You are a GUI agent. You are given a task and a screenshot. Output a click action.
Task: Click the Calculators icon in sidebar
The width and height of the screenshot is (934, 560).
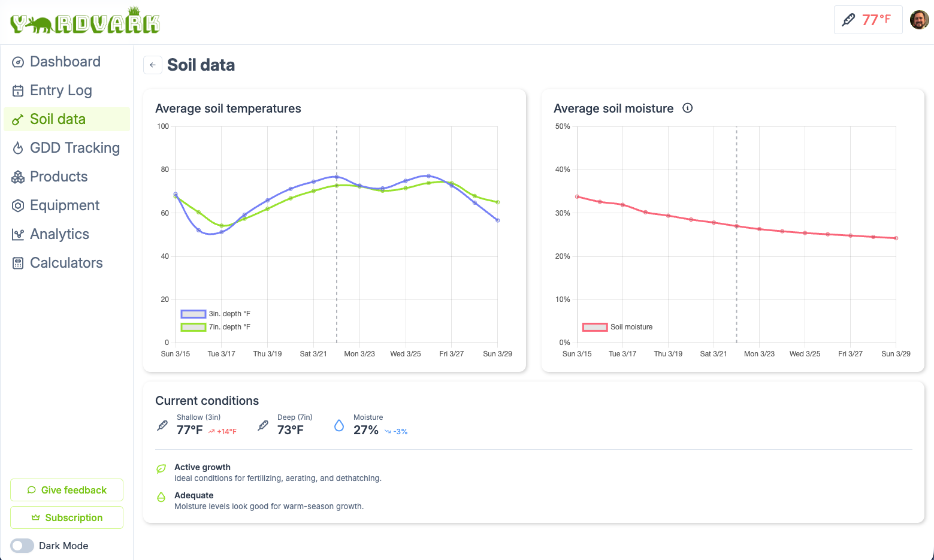tap(18, 263)
